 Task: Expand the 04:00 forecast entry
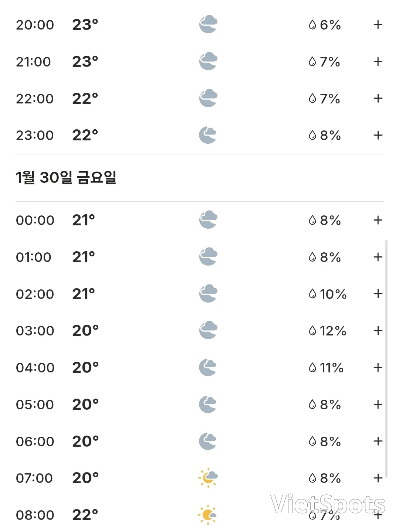[378, 368]
